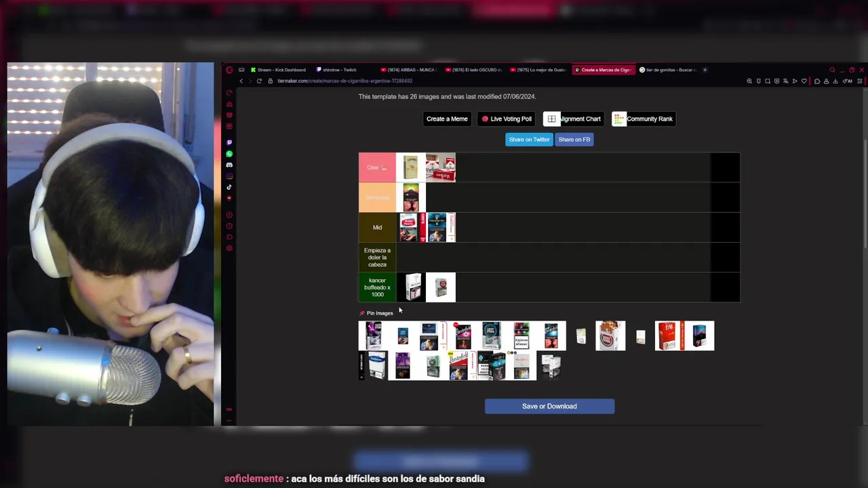Click the Community Rank colored grid icon
This screenshot has height=488, width=868.
coord(618,119)
